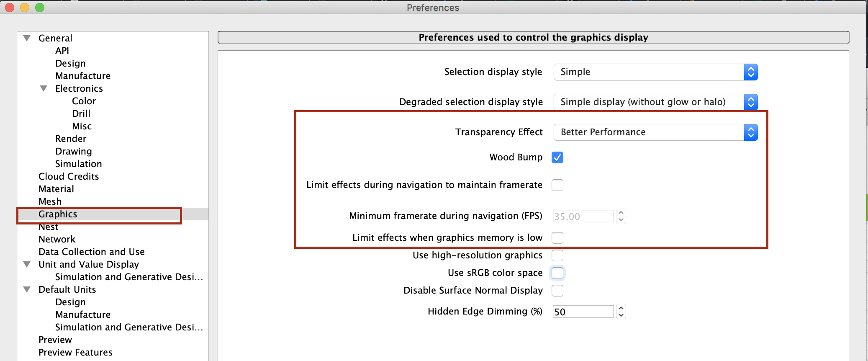Select Manufacture under Default Units
The image size is (868, 361).
(x=83, y=315)
